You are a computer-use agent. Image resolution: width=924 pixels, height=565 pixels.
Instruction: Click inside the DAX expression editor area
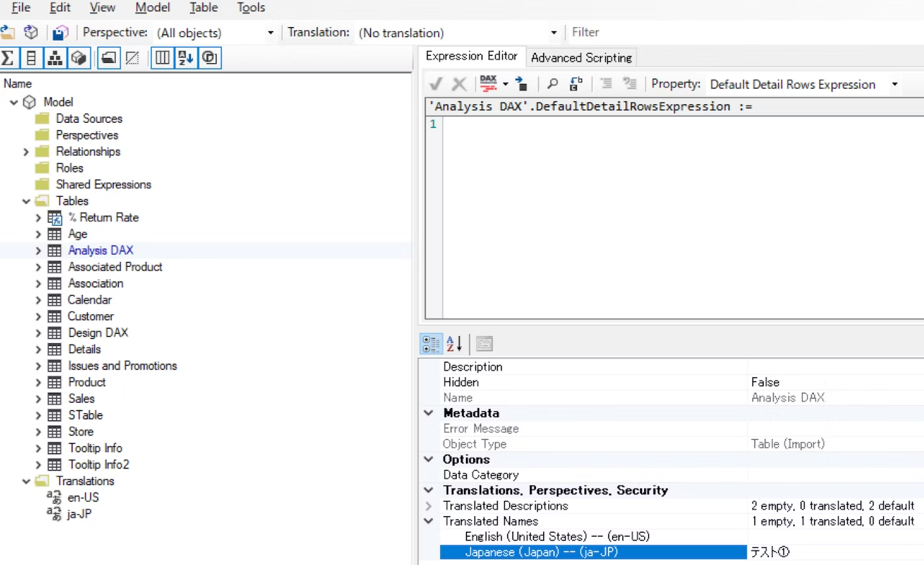click(x=683, y=218)
